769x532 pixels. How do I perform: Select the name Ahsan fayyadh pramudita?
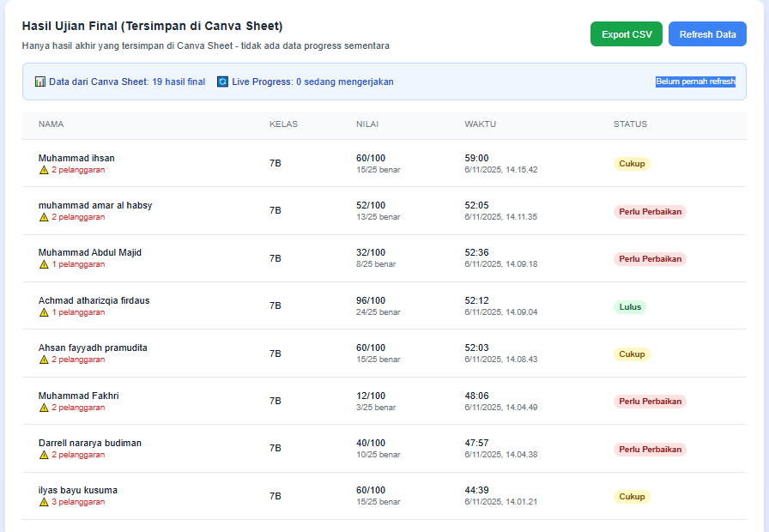tap(93, 348)
